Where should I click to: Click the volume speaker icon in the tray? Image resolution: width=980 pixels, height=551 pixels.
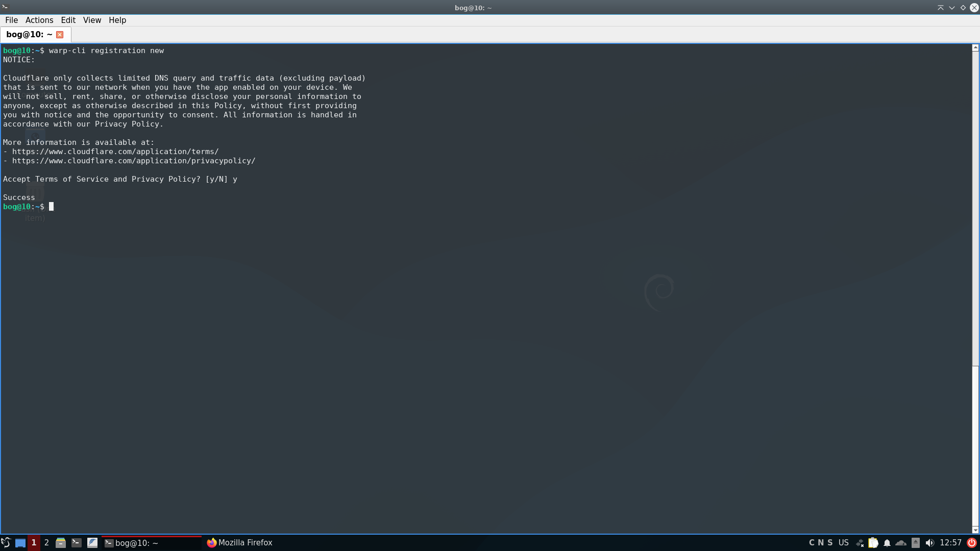click(x=930, y=542)
